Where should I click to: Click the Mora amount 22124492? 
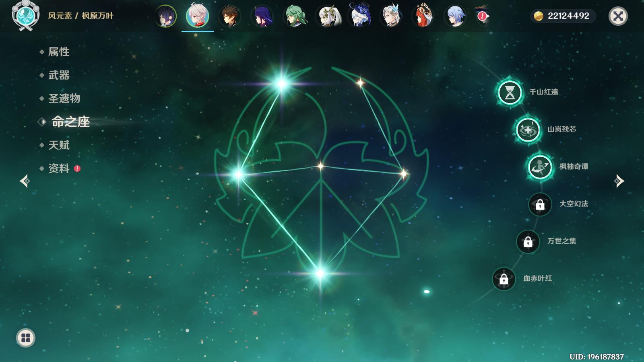(568, 16)
